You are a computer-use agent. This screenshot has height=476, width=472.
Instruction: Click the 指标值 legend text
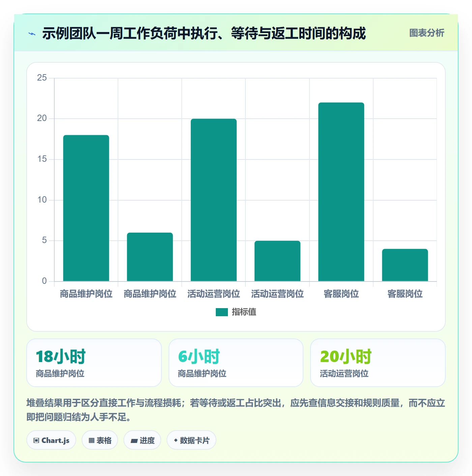pos(244,312)
